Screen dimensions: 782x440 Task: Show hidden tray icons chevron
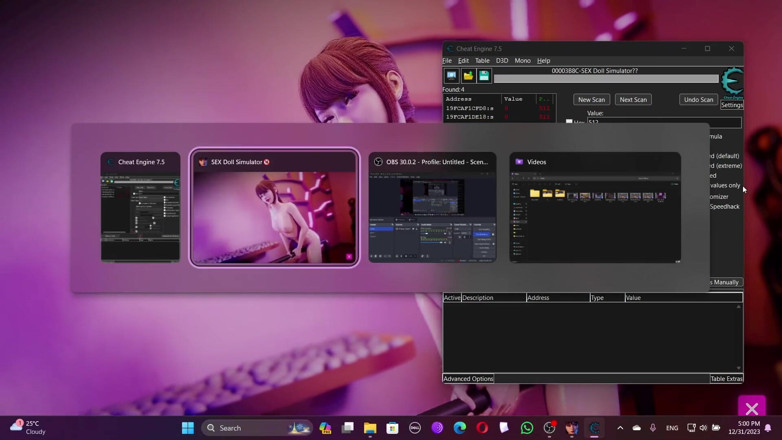click(x=620, y=428)
